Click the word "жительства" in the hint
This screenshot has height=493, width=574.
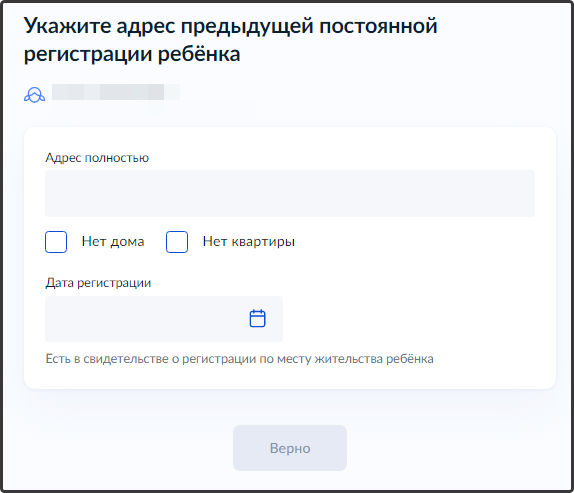click(348, 359)
